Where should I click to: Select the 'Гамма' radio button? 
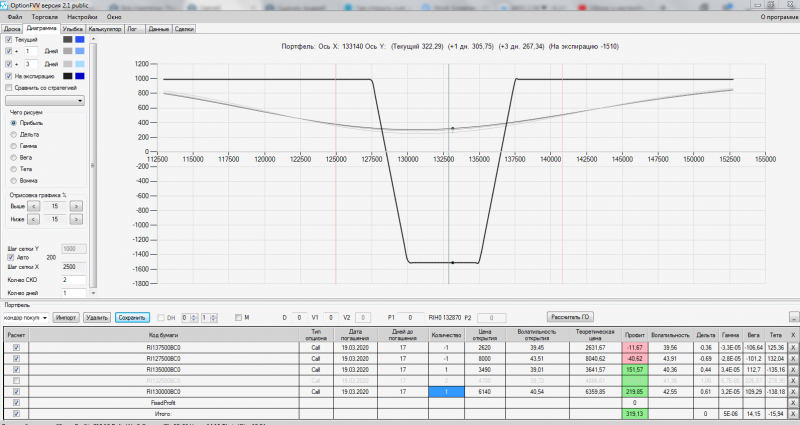tap(14, 146)
